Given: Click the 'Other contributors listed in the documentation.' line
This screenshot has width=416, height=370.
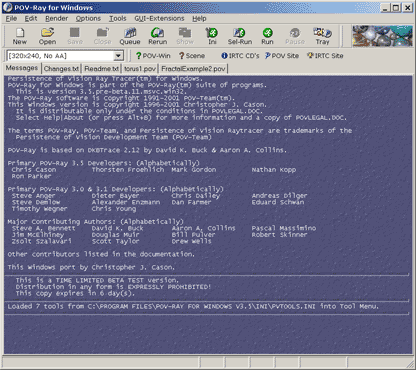Looking at the screenshot, I should [101, 254].
